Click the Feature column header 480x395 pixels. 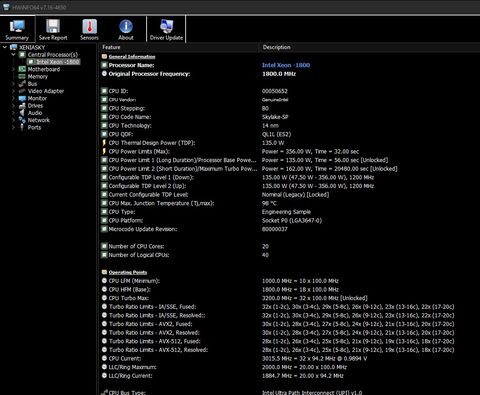point(179,47)
